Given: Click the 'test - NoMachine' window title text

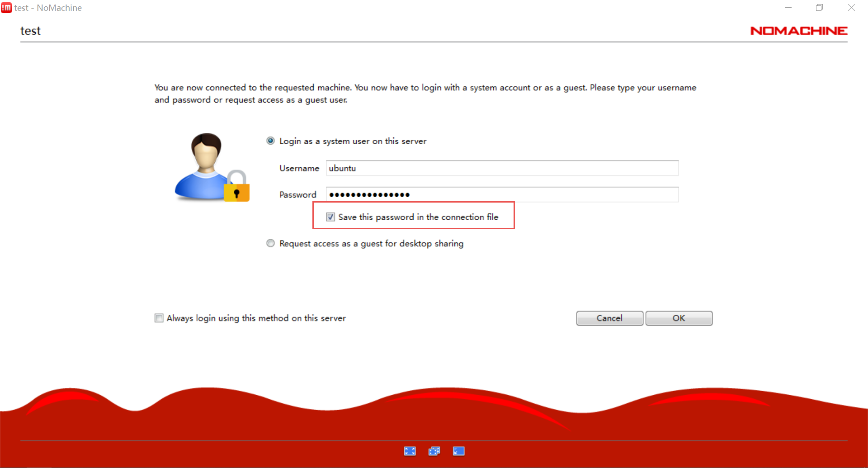Looking at the screenshot, I should (48, 8).
